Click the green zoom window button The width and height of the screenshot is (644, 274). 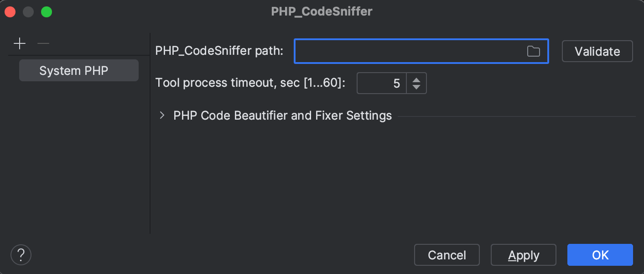tap(47, 12)
